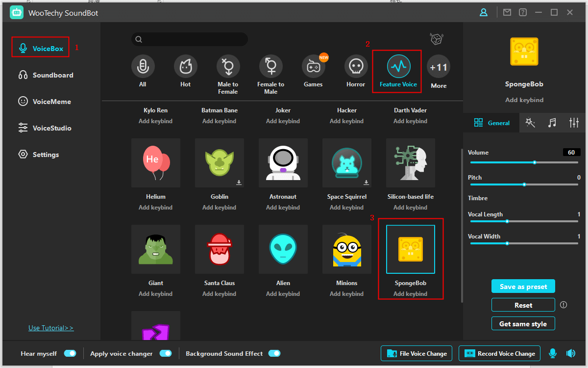The width and height of the screenshot is (588, 368).
Task: Disable the Apply voice changer switch
Action: pyautogui.click(x=166, y=353)
